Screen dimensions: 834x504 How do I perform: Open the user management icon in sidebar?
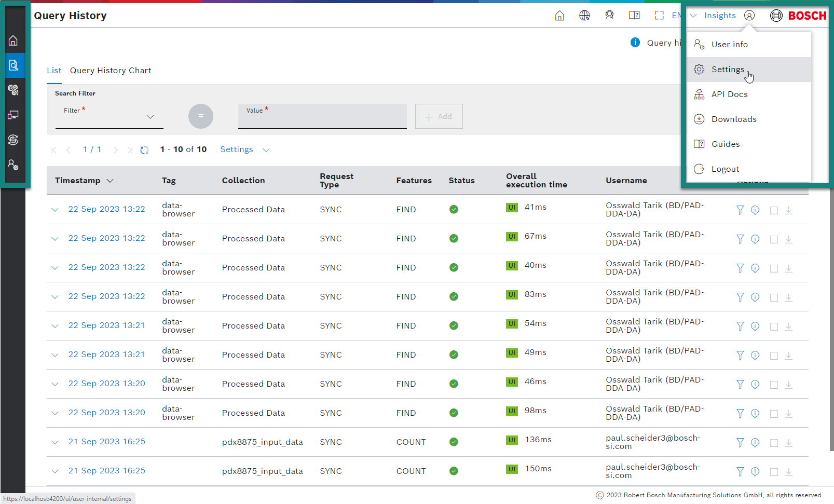[13, 165]
